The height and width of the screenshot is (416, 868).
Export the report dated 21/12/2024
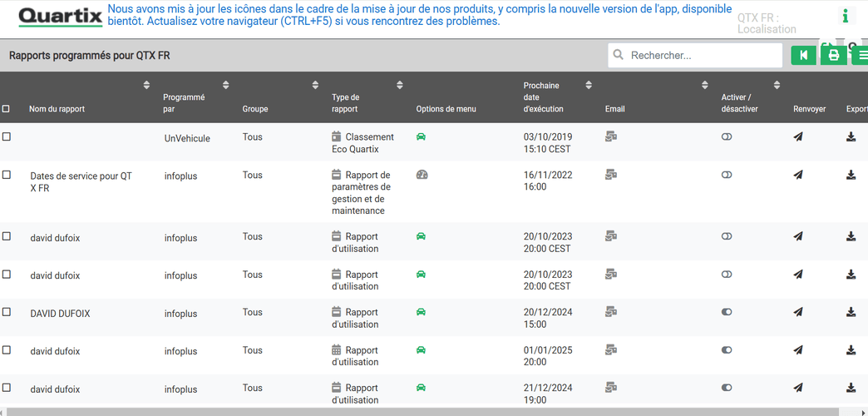(851, 387)
